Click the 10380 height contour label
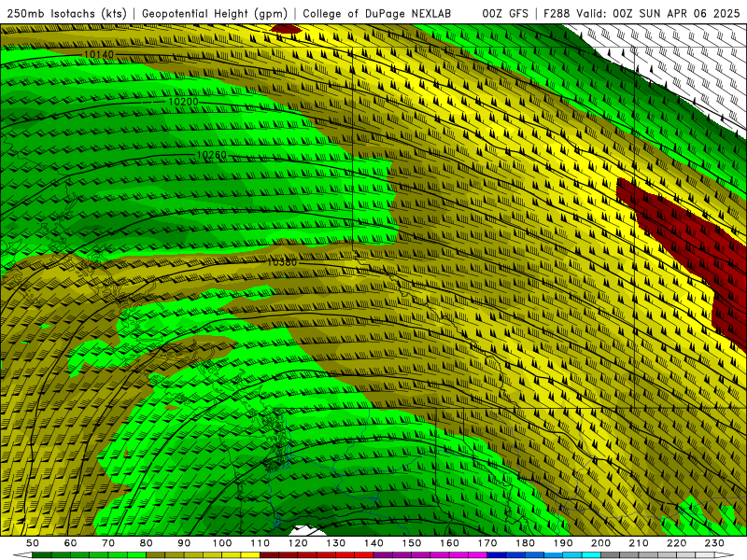Screen dimensions: 747x560 (x=282, y=262)
